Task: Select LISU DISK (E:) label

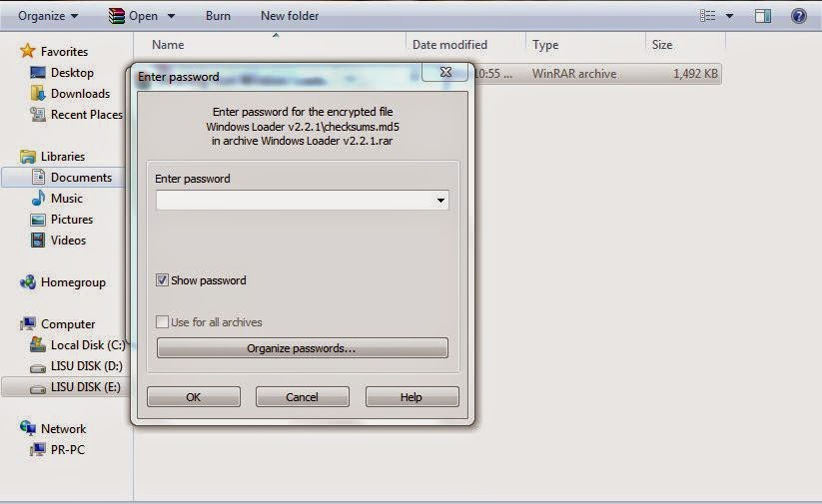Action: pos(86,386)
